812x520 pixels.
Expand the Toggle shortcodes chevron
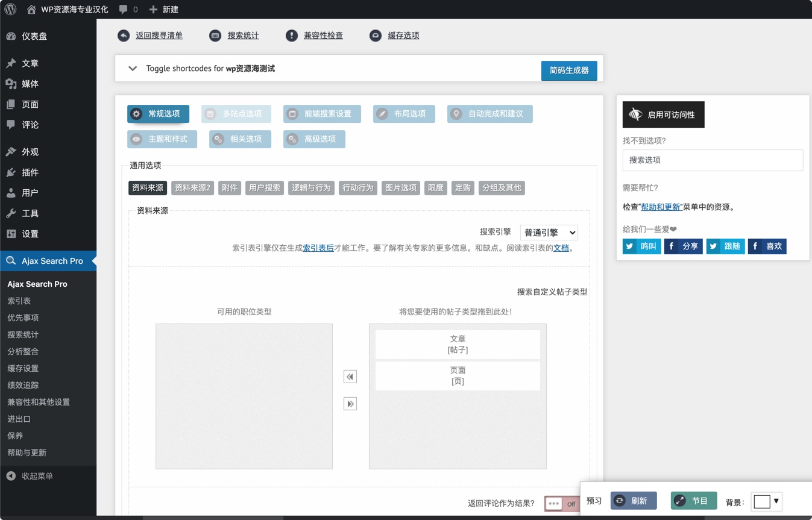[x=133, y=69]
